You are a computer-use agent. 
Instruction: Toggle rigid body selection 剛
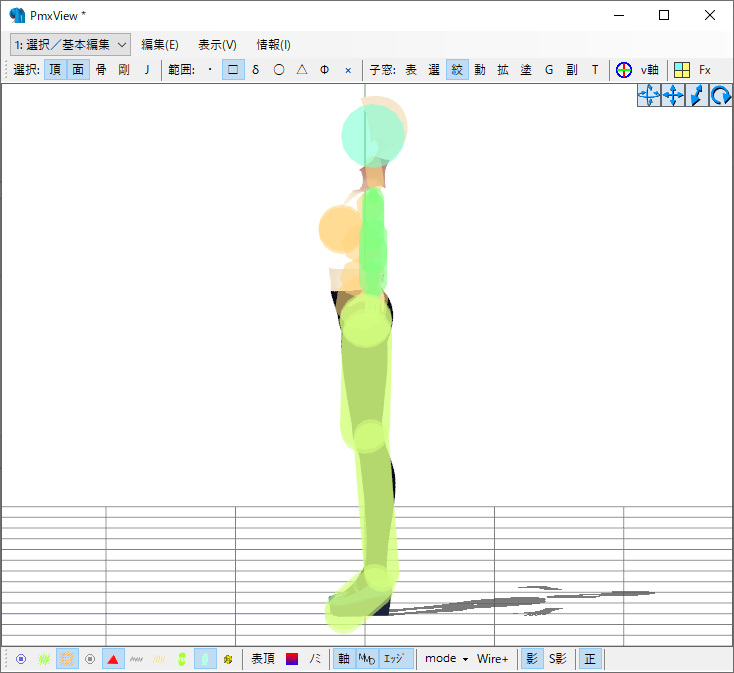point(124,70)
